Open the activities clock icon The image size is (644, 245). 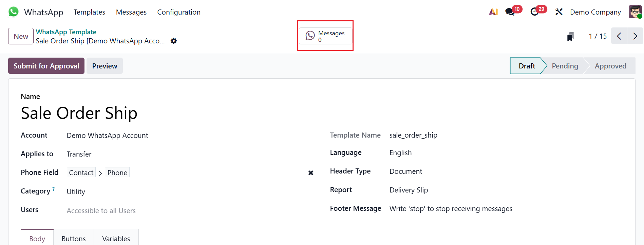click(x=535, y=12)
